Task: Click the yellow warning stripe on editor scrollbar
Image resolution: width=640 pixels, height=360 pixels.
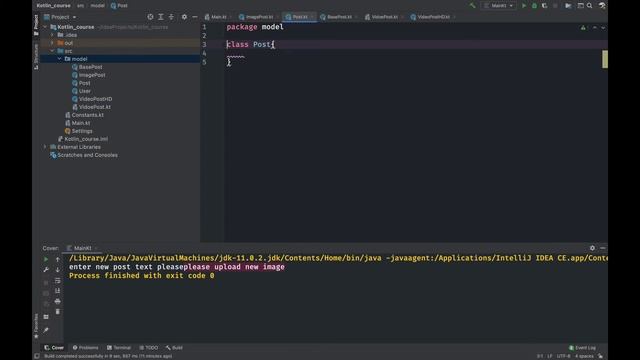Action: point(605,59)
